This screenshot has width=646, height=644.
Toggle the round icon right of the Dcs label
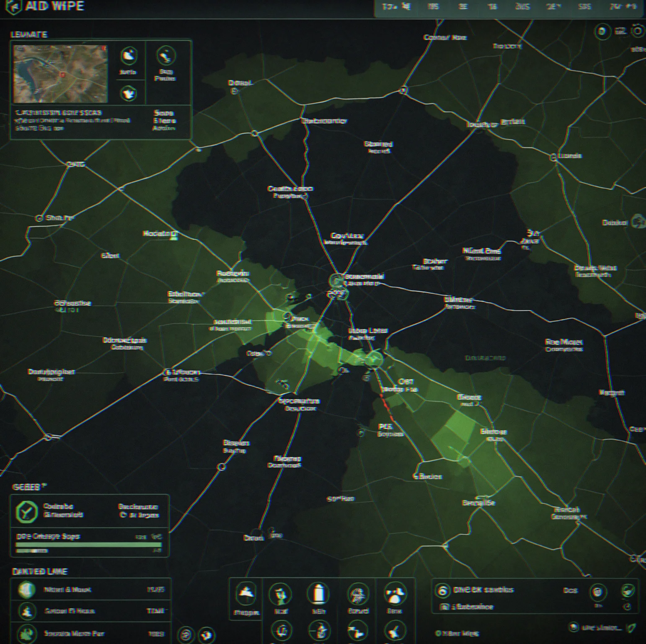[598, 592]
